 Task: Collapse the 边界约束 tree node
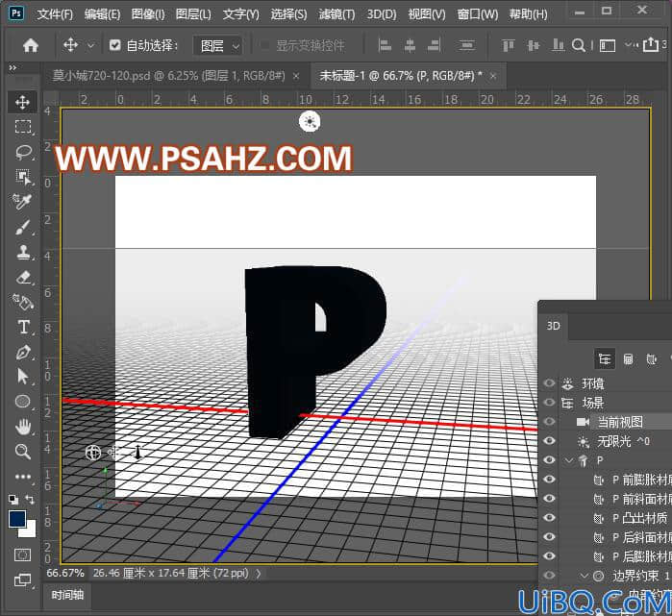pos(584,576)
